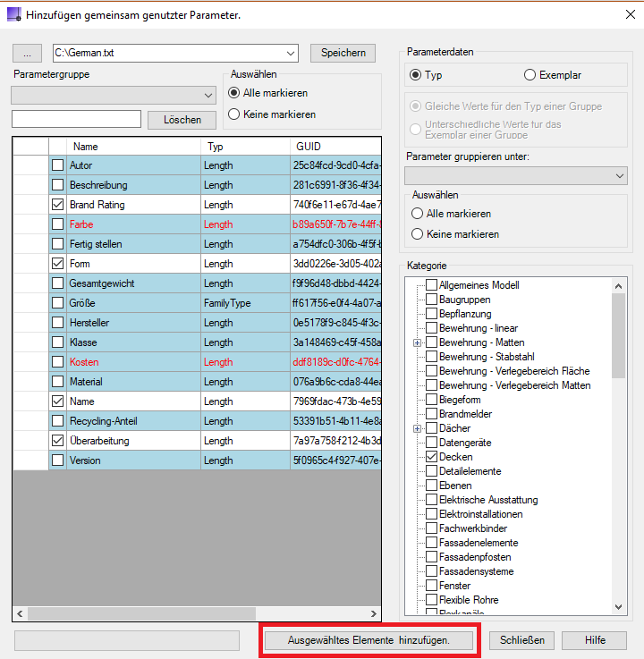
Task: Select the Typ radio button
Action: coord(415,75)
